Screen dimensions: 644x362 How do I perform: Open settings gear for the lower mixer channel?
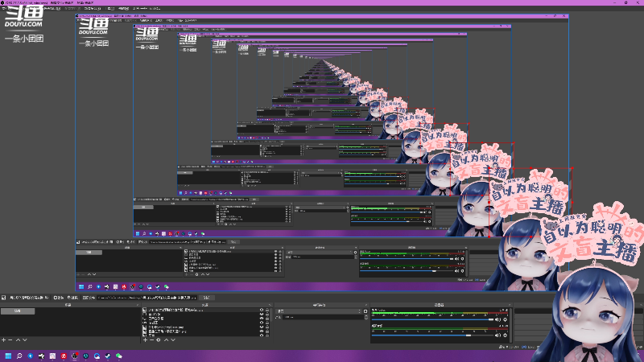point(506,335)
